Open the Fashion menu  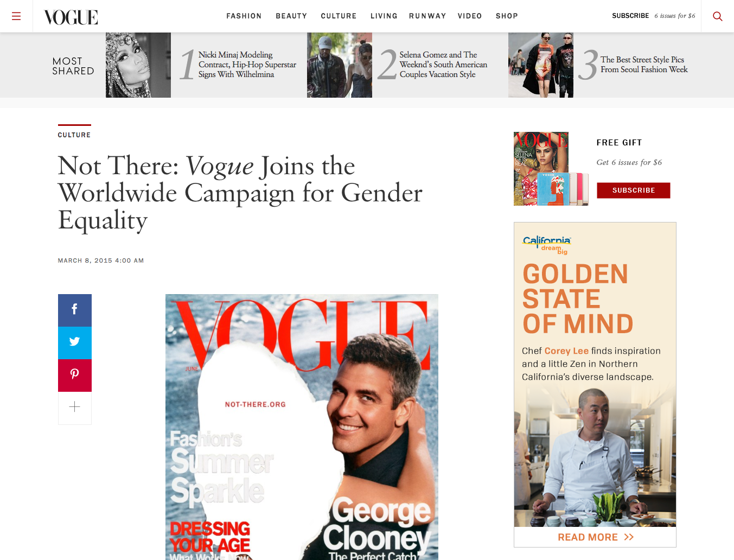click(x=244, y=16)
